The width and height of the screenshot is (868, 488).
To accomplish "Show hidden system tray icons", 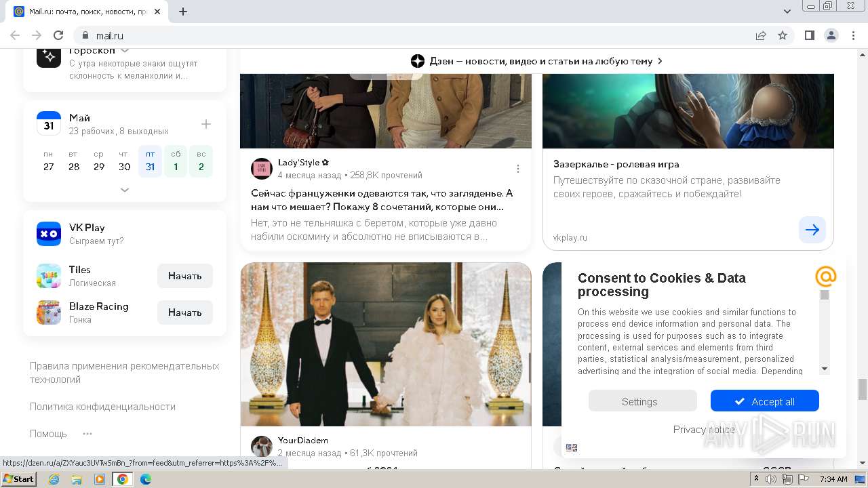I will coord(756,479).
